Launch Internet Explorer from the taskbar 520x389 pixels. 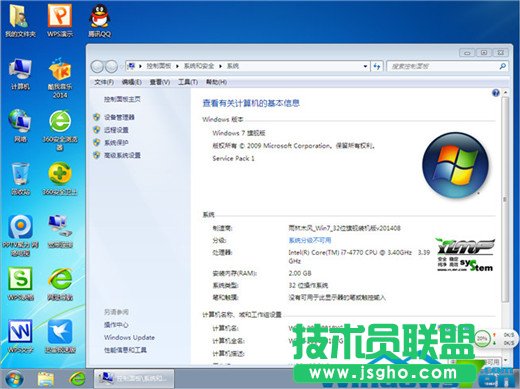[77, 379]
